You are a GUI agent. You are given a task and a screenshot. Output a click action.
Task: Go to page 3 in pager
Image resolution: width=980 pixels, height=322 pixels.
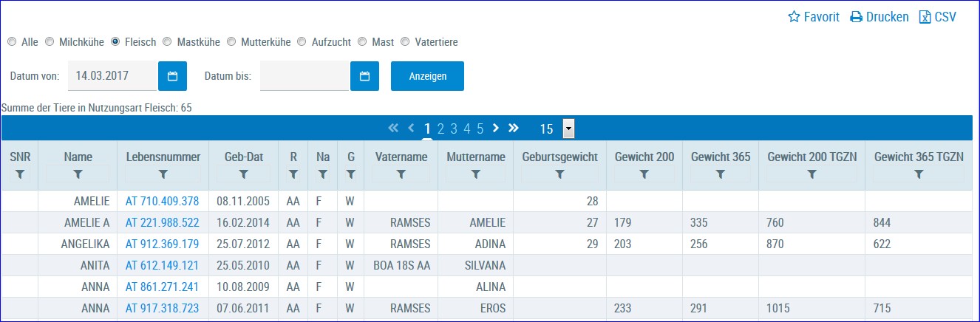(454, 129)
